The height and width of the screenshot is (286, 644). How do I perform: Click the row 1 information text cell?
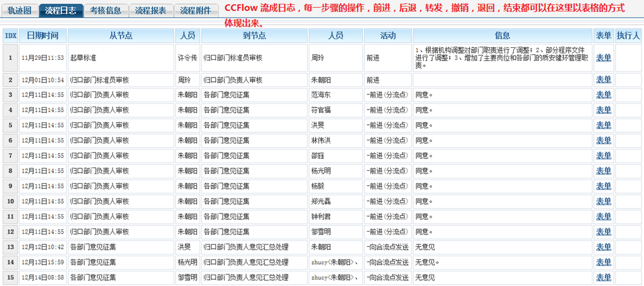click(502, 57)
